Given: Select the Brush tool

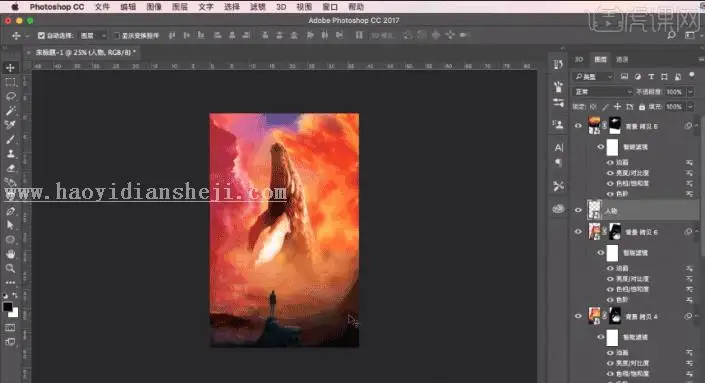Looking at the screenshot, I should click(x=10, y=139).
